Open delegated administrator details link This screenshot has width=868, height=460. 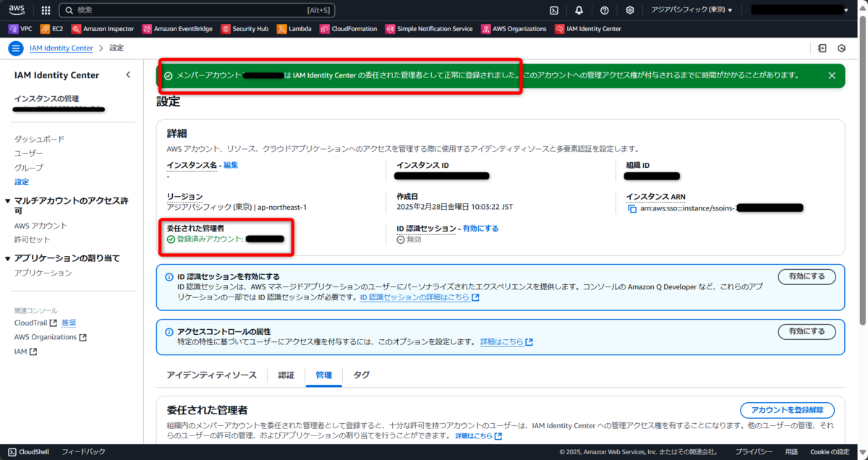478,436
